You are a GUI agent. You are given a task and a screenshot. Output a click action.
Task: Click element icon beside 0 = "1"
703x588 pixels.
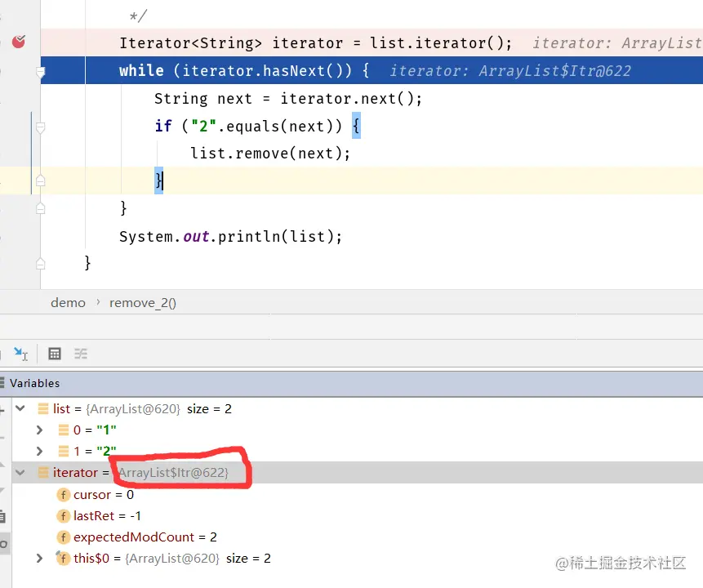point(64,430)
